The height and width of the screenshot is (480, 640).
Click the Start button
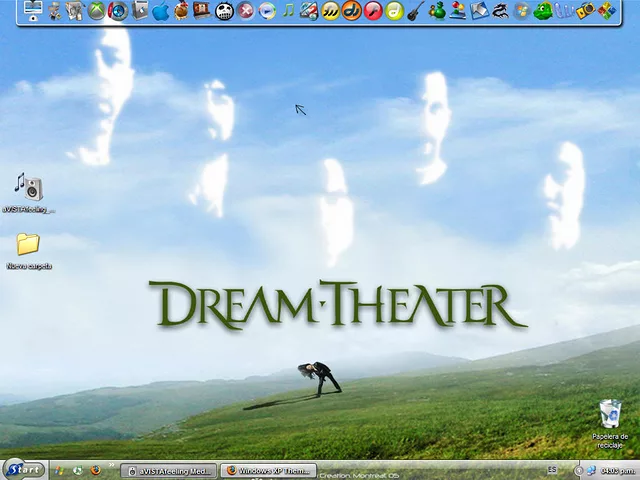coord(24,469)
